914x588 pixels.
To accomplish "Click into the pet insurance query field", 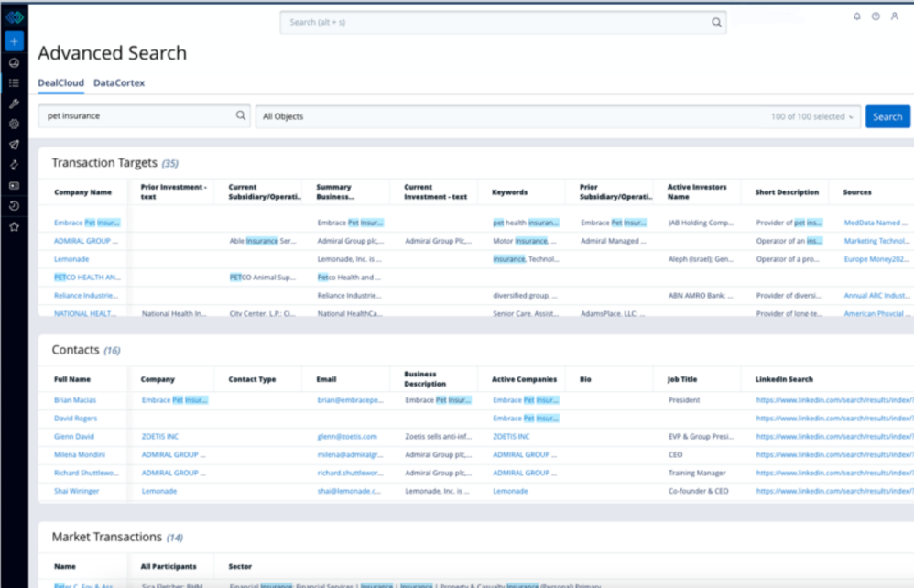I will [144, 116].
